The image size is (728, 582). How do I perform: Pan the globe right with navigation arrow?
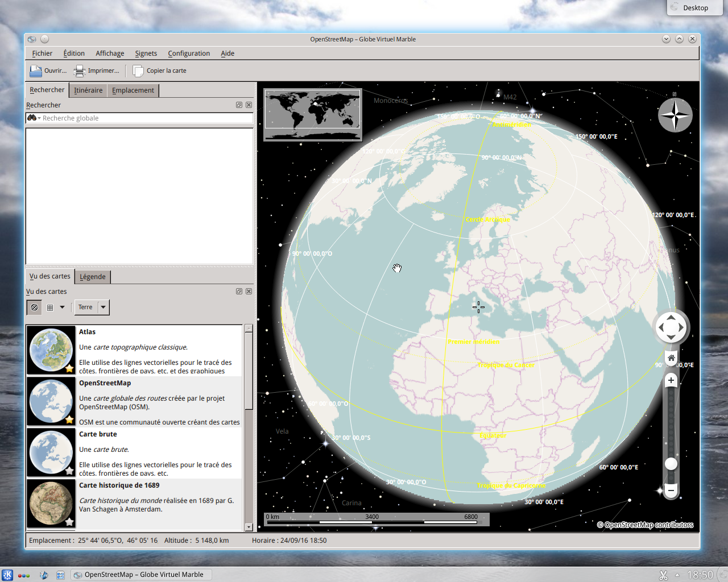click(x=681, y=327)
